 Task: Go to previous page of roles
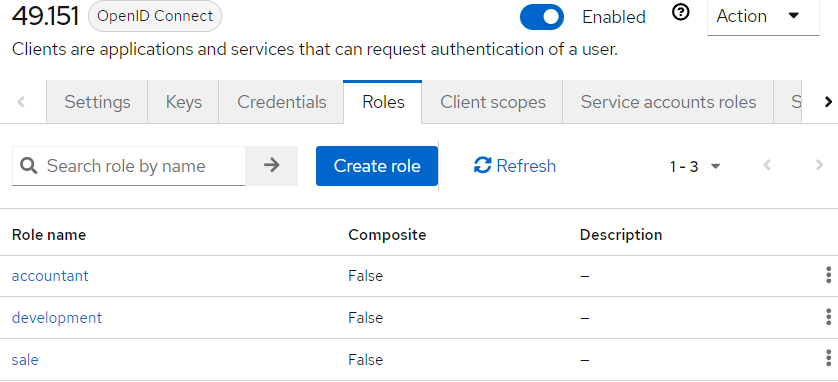tap(767, 166)
